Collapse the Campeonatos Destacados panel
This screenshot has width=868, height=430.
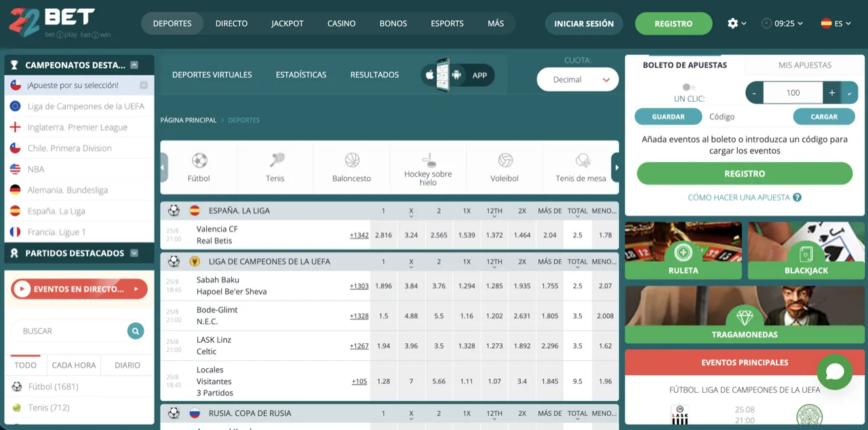tap(134, 65)
